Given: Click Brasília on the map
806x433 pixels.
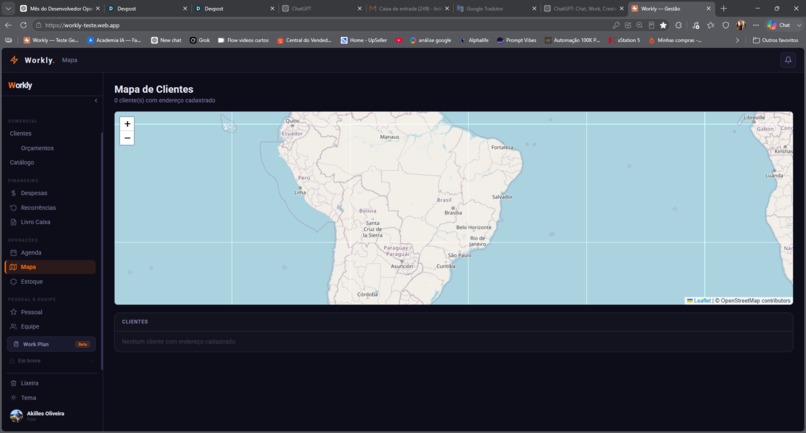Looking at the screenshot, I should (x=453, y=211).
